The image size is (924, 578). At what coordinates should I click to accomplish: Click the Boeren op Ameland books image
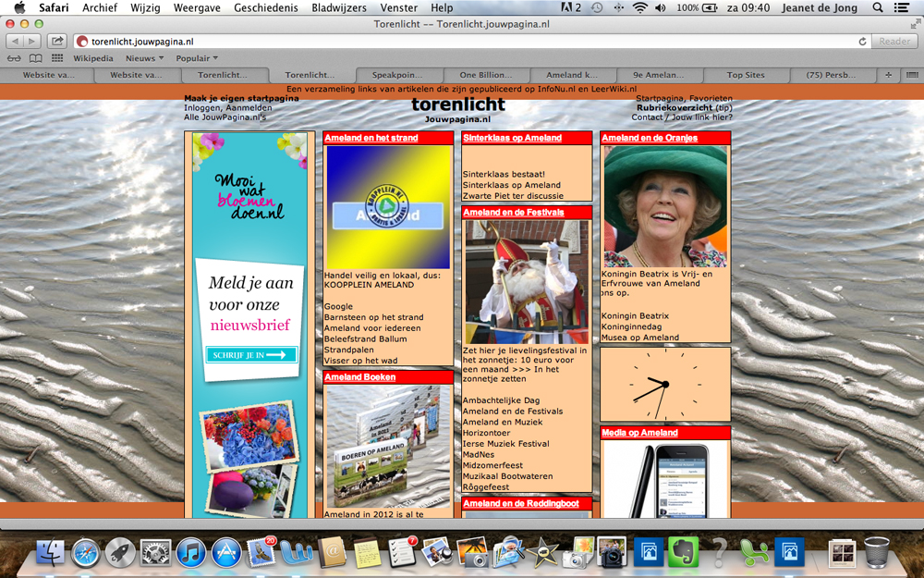[388, 447]
